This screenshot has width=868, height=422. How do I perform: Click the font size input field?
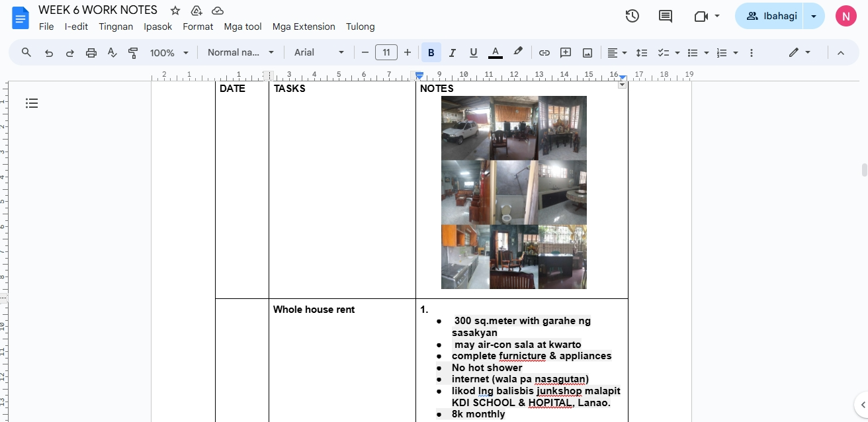click(386, 53)
